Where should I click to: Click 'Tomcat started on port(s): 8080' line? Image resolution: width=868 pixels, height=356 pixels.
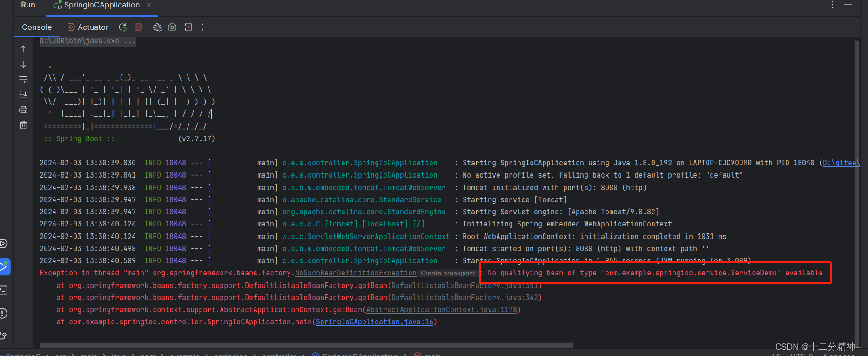pos(585,248)
